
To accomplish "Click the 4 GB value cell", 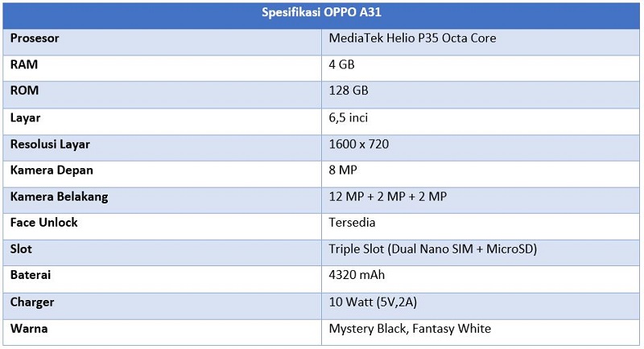I will 341,64.
